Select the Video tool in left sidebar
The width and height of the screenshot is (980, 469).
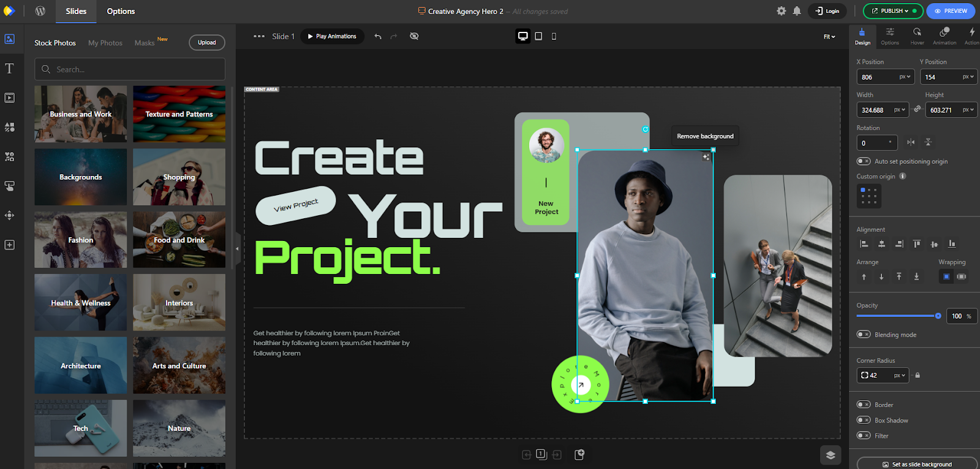coord(9,98)
